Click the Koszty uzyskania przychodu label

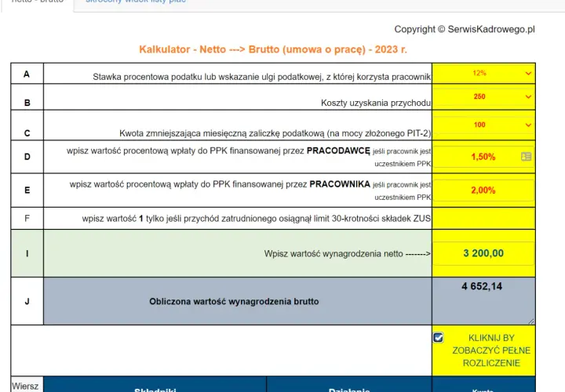pyautogui.click(x=376, y=103)
